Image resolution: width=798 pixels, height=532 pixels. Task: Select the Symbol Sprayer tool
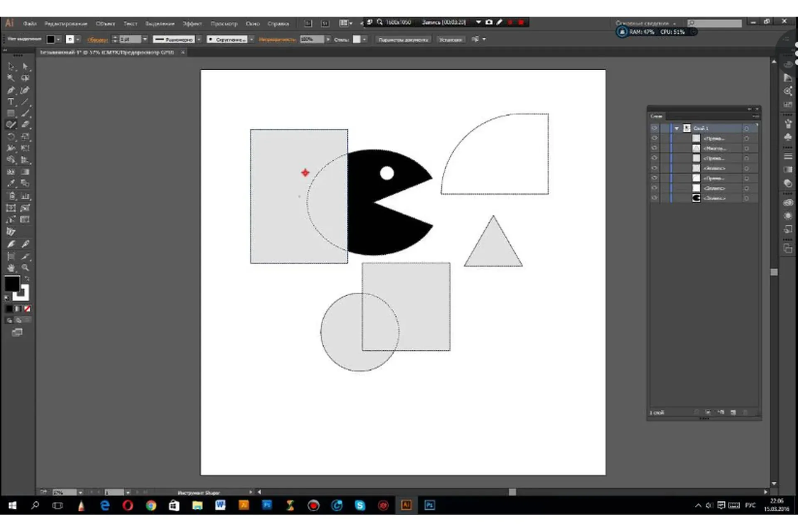point(11,196)
